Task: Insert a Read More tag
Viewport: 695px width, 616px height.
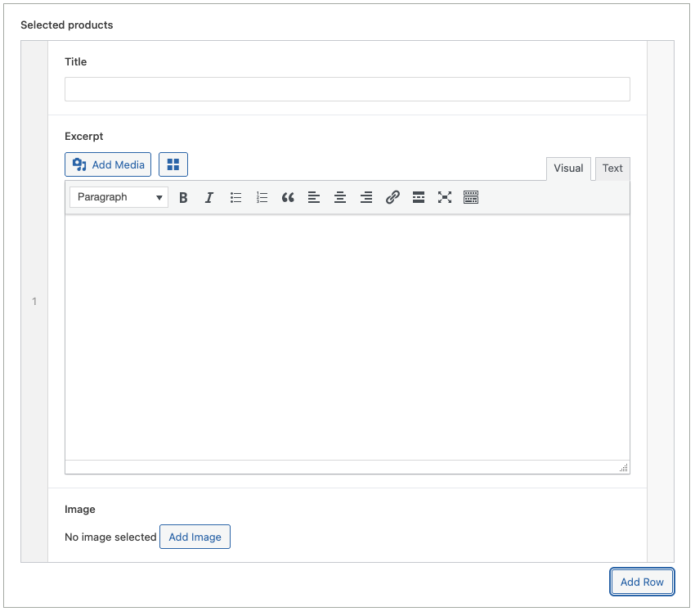Action: point(419,197)
